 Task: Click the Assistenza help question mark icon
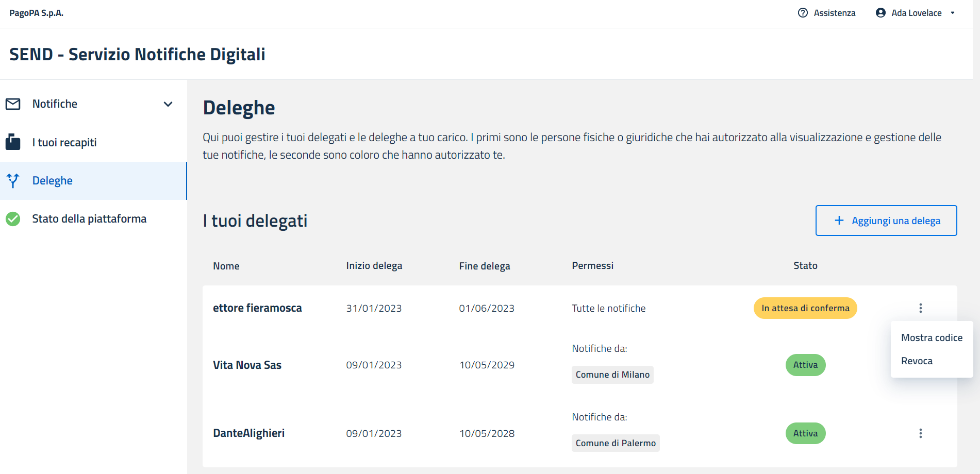(803, 13)
